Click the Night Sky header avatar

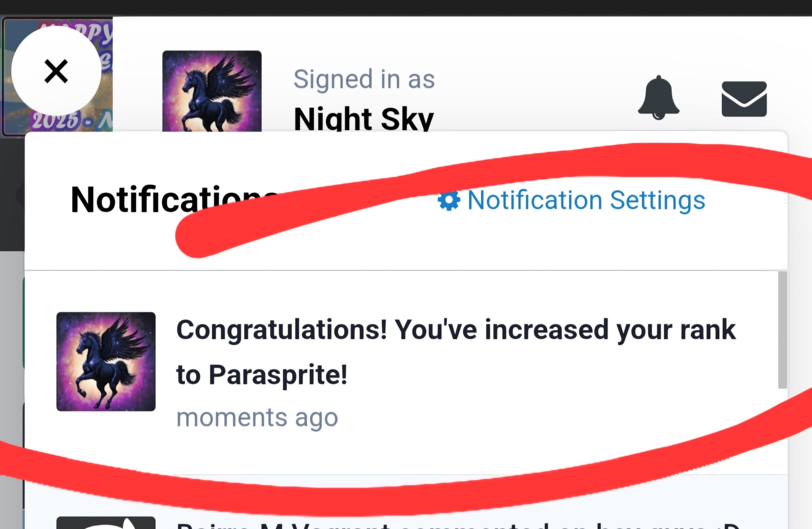tap(212, 91)
